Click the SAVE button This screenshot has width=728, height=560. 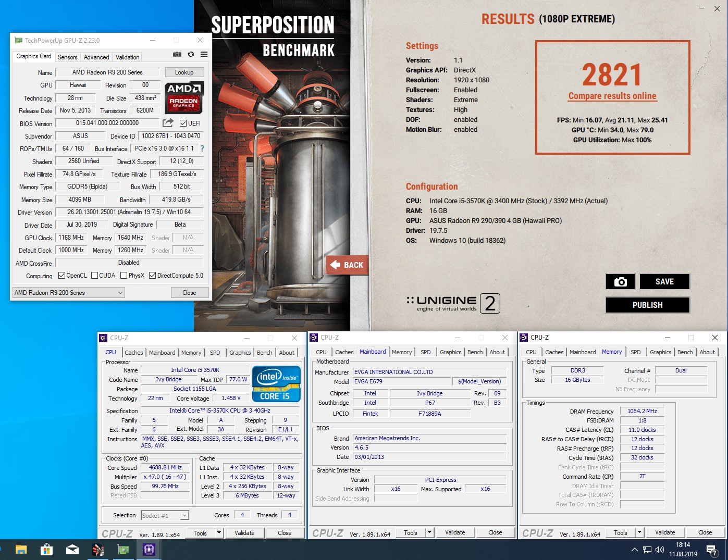coord(664,281)
